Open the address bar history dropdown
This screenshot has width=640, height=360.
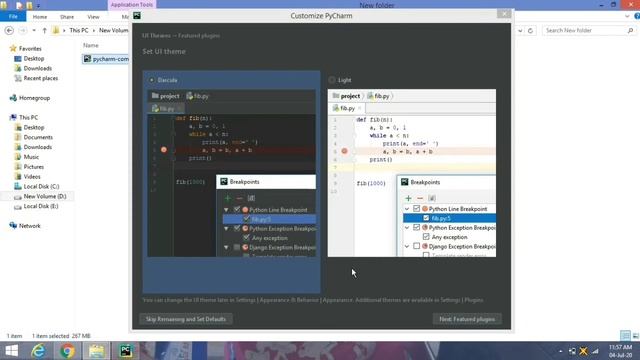[520, 31]
